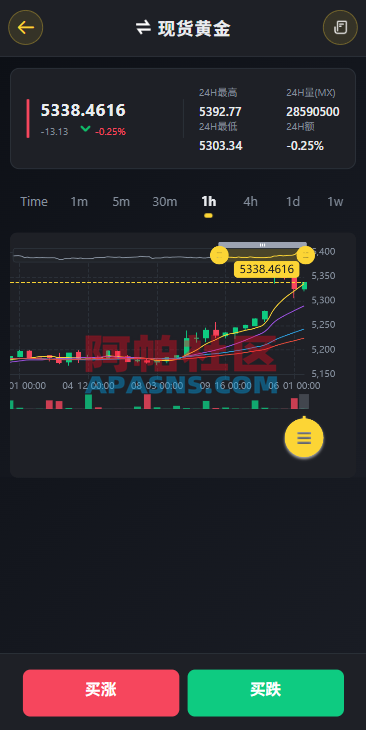Click the 24H额 label
Image resolution: width=366 pixels, height=730 pixels.
click(301, 127)
